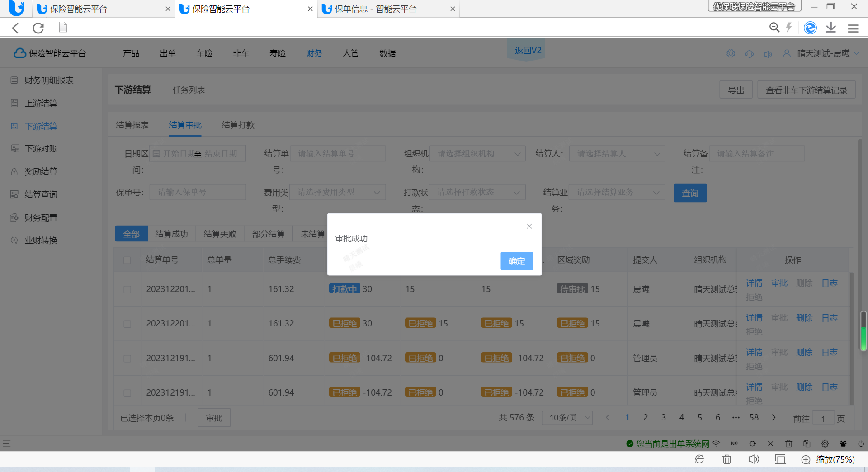Screen dimensions: 868x472
Task: Click the 结算单号 input field
Action: coord(338,154)
